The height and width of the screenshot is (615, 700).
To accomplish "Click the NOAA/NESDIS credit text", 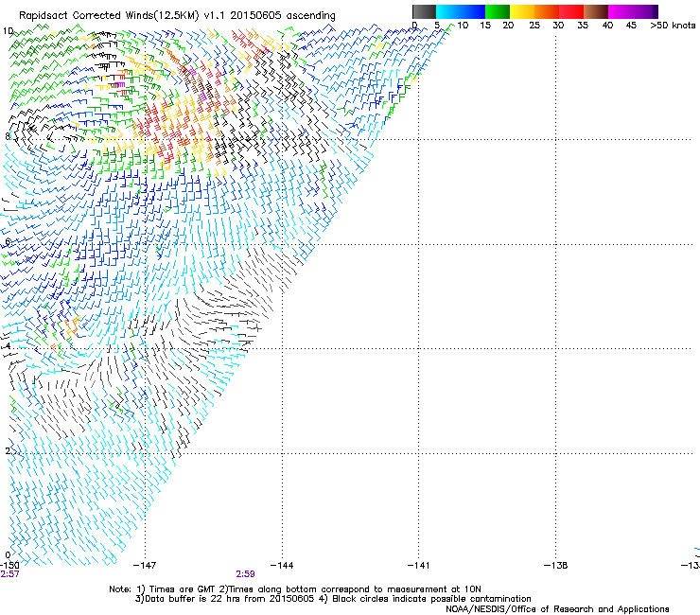I will coord(557,609).
